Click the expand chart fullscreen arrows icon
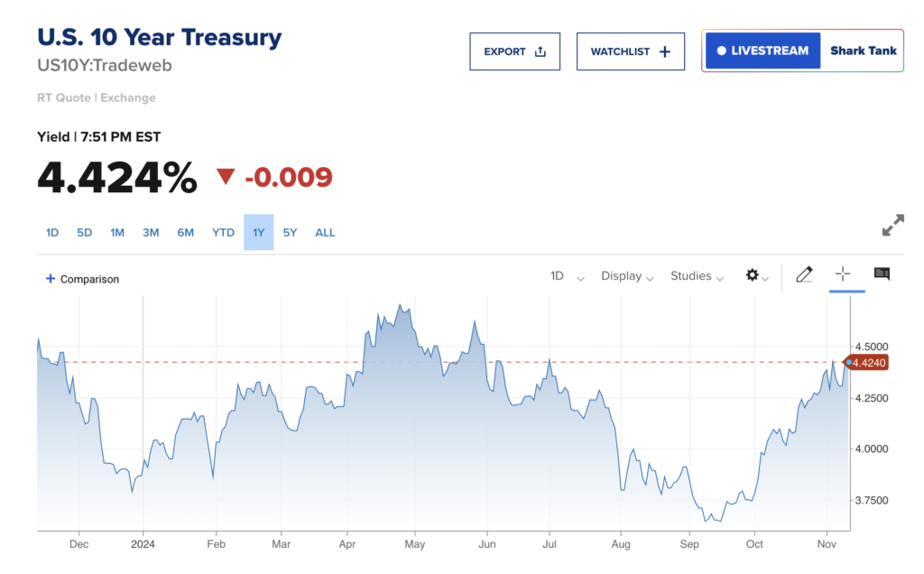Viewport: 924px width, 574px height. pyautogui.click(x=892, y=226)
